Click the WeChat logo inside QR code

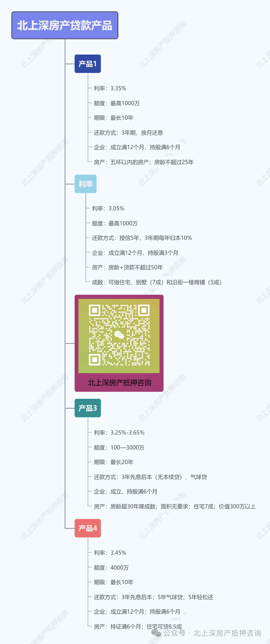119,335
